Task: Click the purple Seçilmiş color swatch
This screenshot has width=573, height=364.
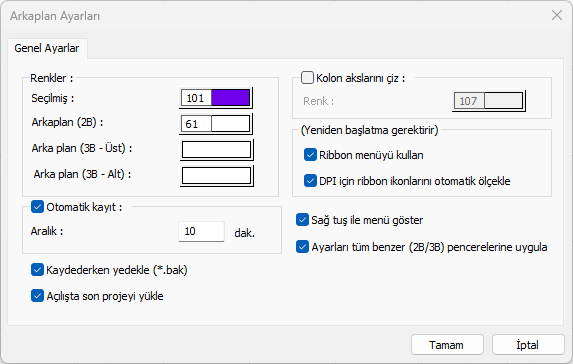Action: click(x=231, y=98)
